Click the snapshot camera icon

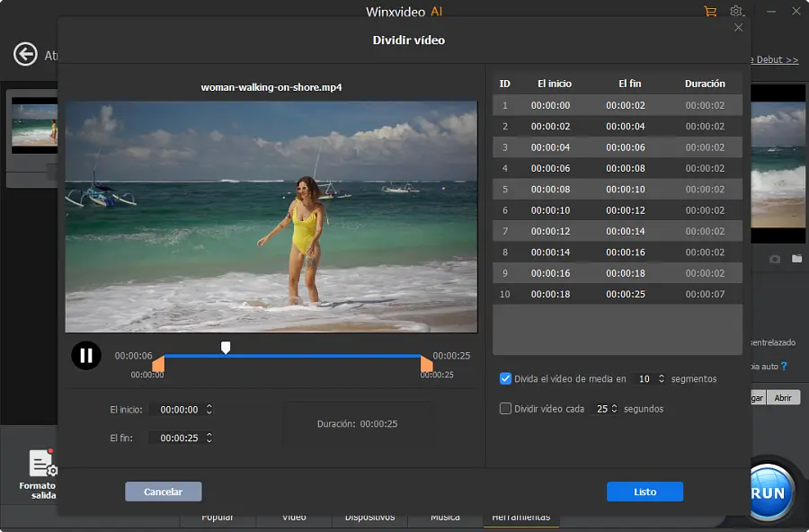pos(775,259)
